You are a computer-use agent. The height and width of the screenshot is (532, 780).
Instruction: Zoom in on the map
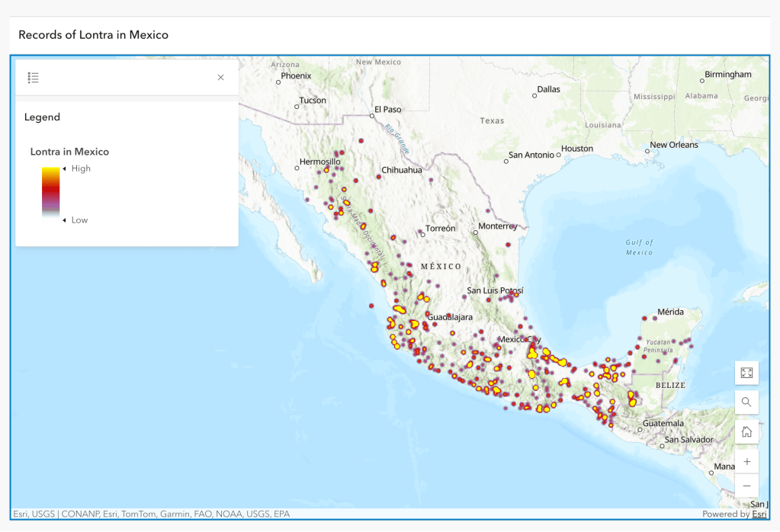coord(746,462)
